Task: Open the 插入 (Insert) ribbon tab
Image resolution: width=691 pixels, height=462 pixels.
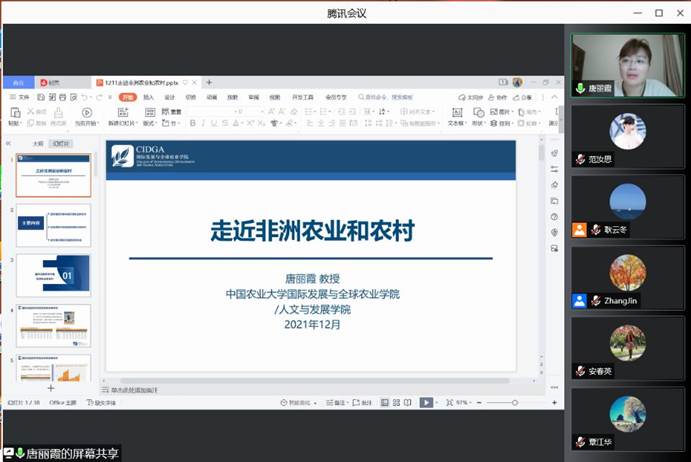Action: [148, 97]
